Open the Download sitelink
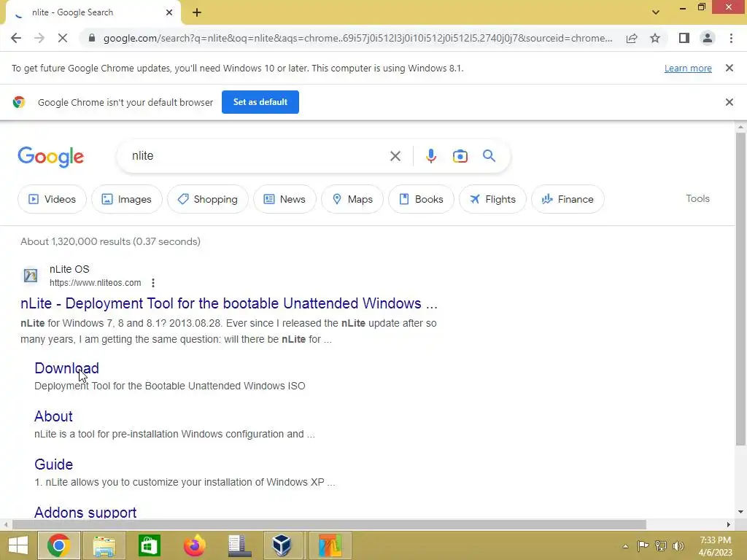 point(66,368)
